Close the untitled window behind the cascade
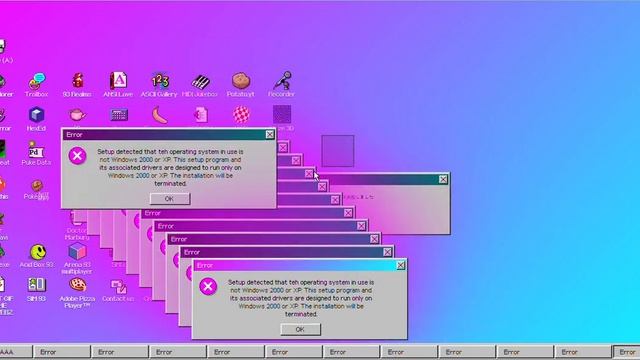640x360 pixels. tap(443, 179)
